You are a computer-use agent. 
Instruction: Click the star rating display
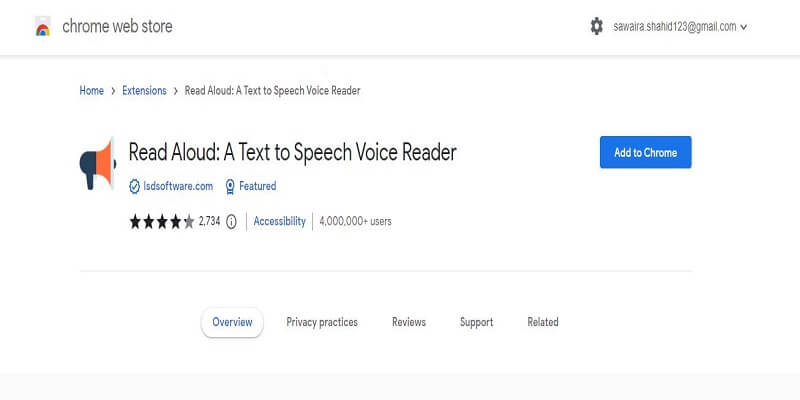pyautogui.click(x=162, y=221)
